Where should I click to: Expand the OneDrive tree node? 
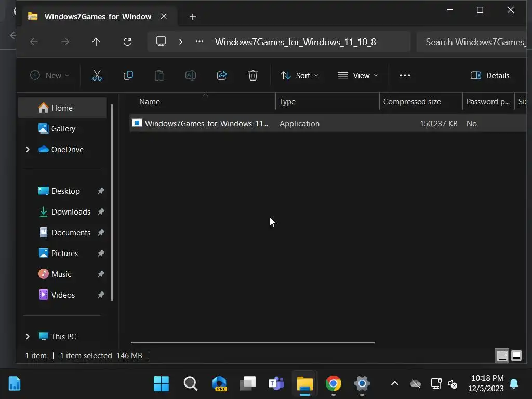click(x=28, y=149)
